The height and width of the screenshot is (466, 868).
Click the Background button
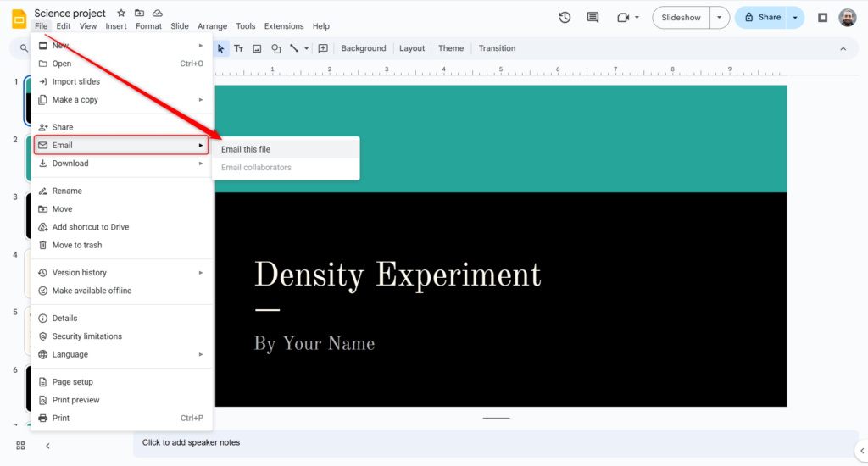click(364, 48)
